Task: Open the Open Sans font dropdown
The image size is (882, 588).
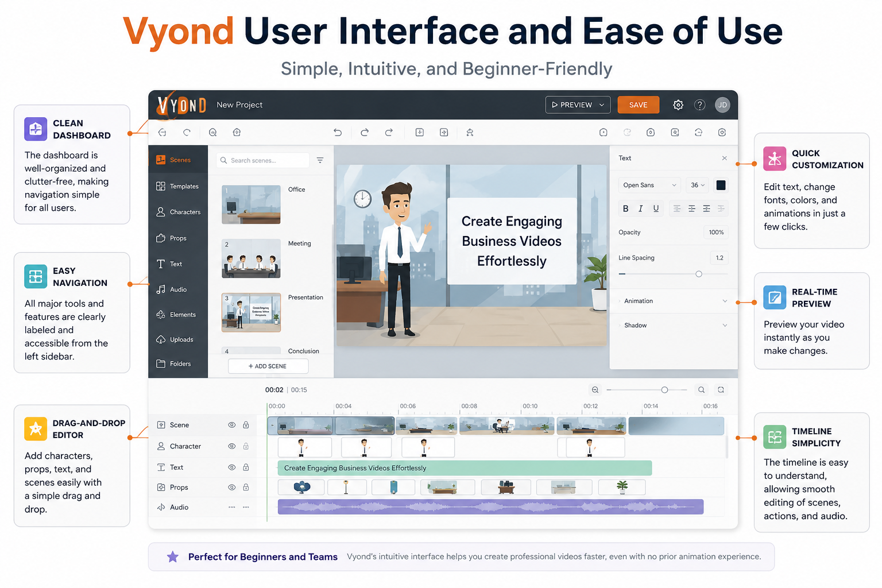Action: pyautogui.click(x=649, y=185)
